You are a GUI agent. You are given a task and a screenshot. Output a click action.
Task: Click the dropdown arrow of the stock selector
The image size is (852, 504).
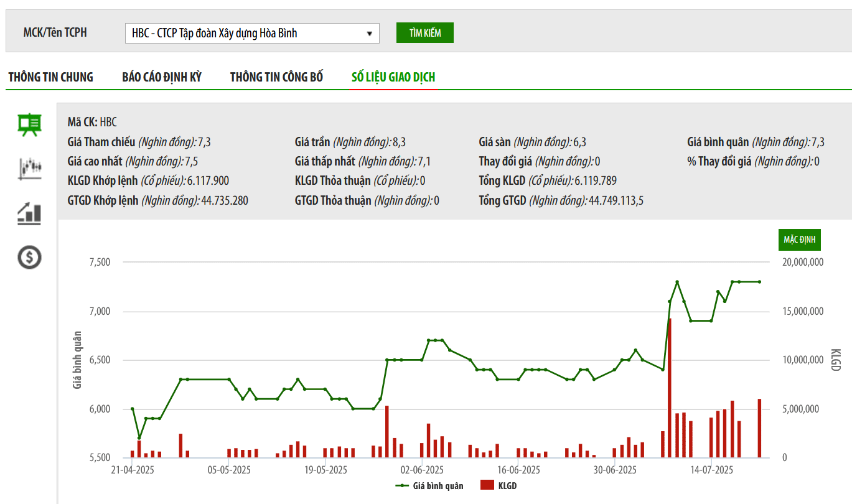click(x=369, y=34)
